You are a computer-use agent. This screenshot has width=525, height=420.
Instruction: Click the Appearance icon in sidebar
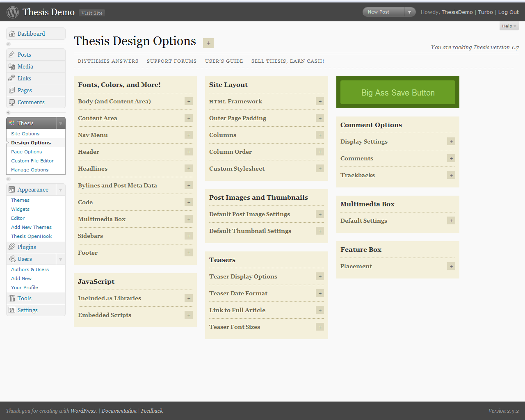click(x=12, y=189)
